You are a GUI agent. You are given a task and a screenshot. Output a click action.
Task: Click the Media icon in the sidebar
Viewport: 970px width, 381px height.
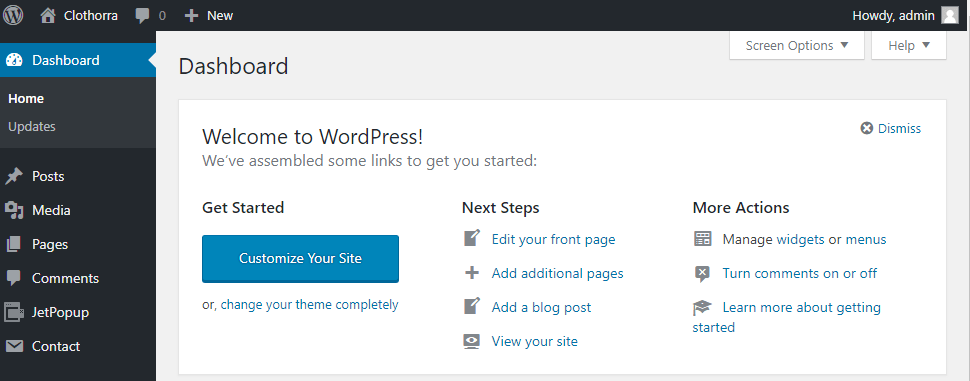tap(14, 210)
